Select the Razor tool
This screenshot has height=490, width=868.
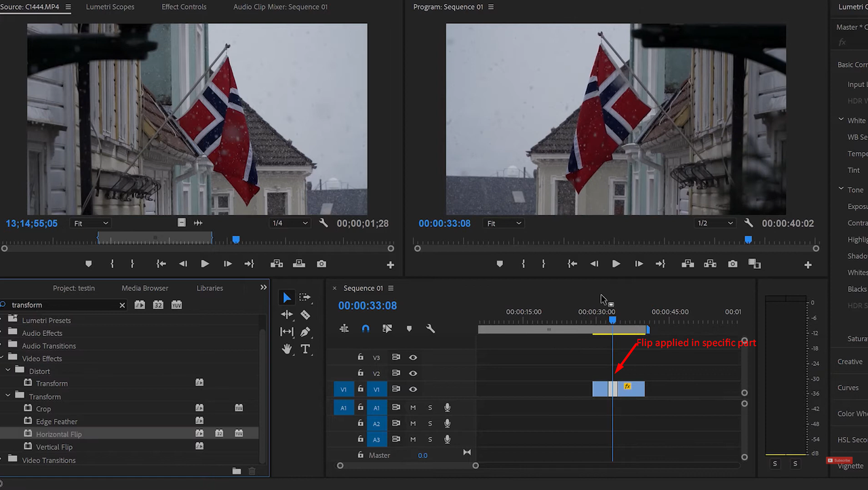[304, 314]
